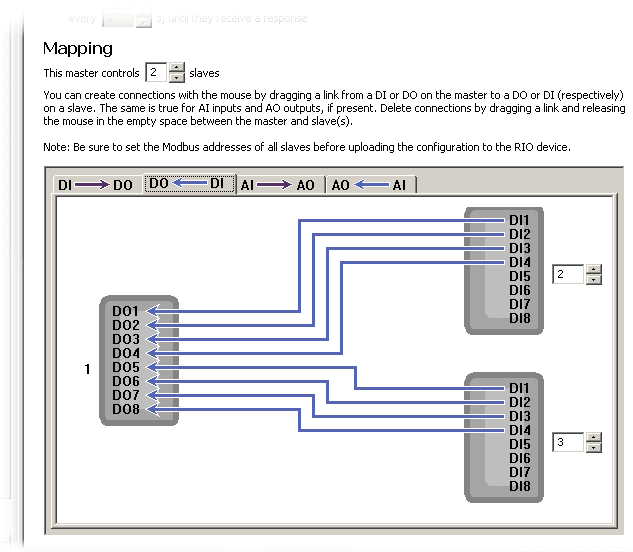The height and width of the screenshot is (552, 633).
Task: Select DO5 on the master device
Action: click(126, 367)
